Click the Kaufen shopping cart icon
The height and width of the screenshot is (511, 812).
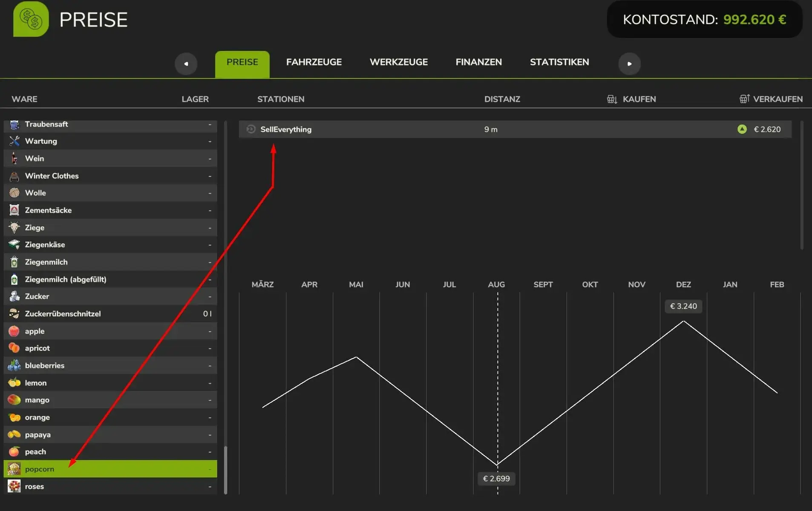pyautogui.click(x=612, y=99)
